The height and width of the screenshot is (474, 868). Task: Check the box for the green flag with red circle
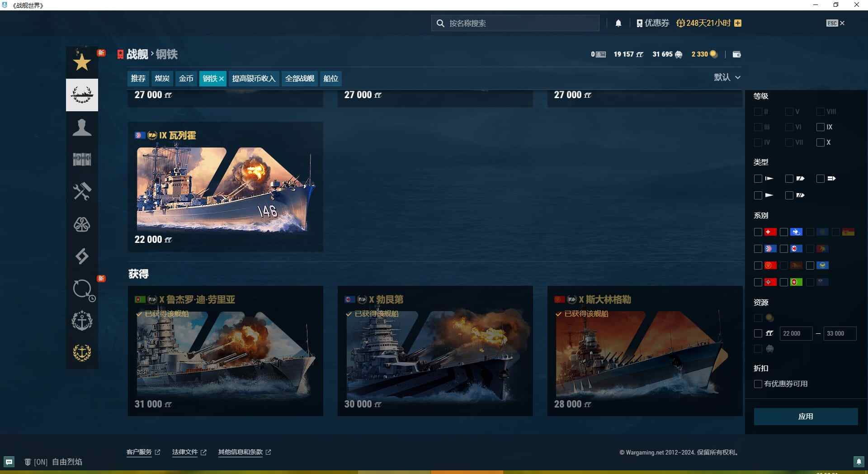click(784, 282)
